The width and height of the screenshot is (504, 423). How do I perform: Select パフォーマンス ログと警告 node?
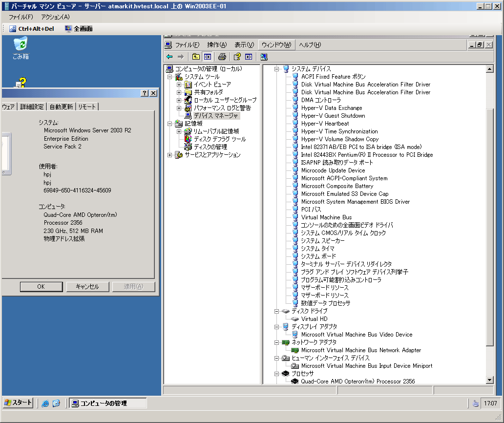click(x=222, y=108)
